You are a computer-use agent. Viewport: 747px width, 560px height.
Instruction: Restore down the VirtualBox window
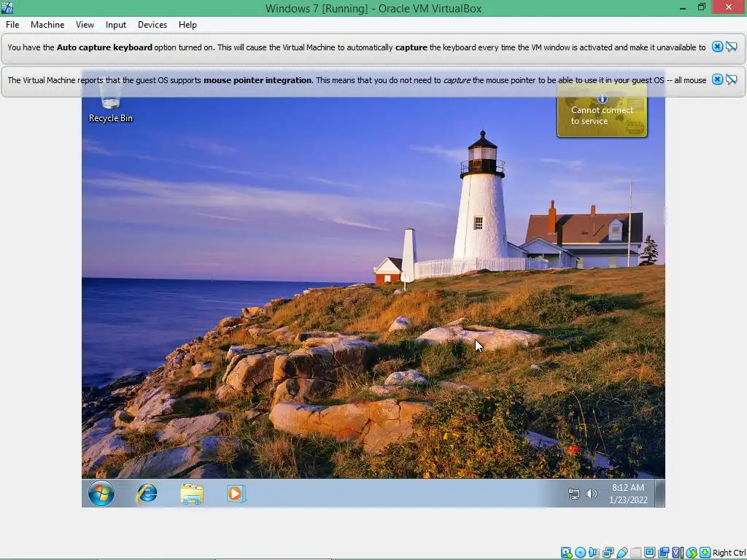(x=702, y=7)
